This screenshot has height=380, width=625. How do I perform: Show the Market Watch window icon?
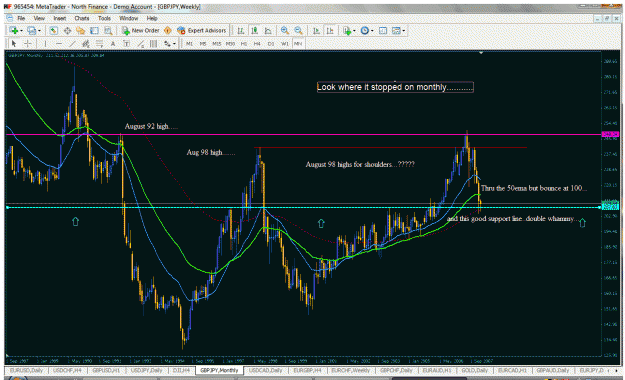[53, 31]
